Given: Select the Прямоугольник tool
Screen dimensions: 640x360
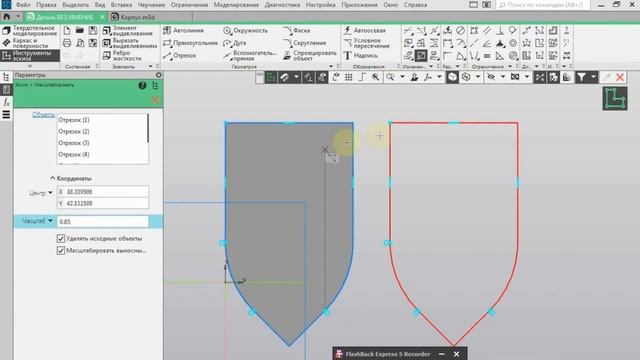Looking at the screenshot, I should tap(190, 43).
